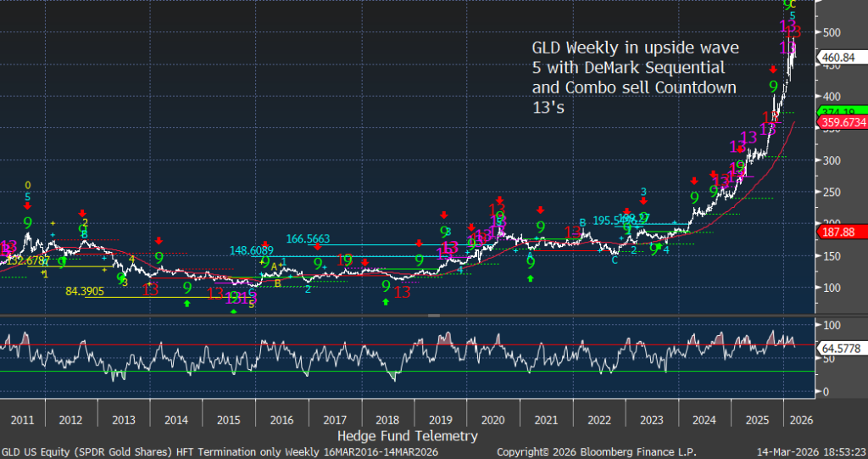Click the cyan 166.5663 level label
868x459 pixels.
pos(309,239)
